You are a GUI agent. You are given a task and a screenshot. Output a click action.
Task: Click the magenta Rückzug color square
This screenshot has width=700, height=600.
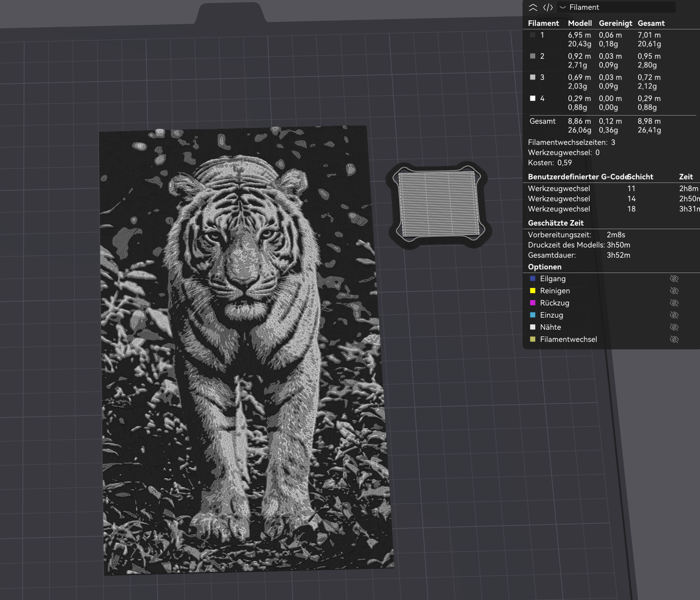click(533, 303)
